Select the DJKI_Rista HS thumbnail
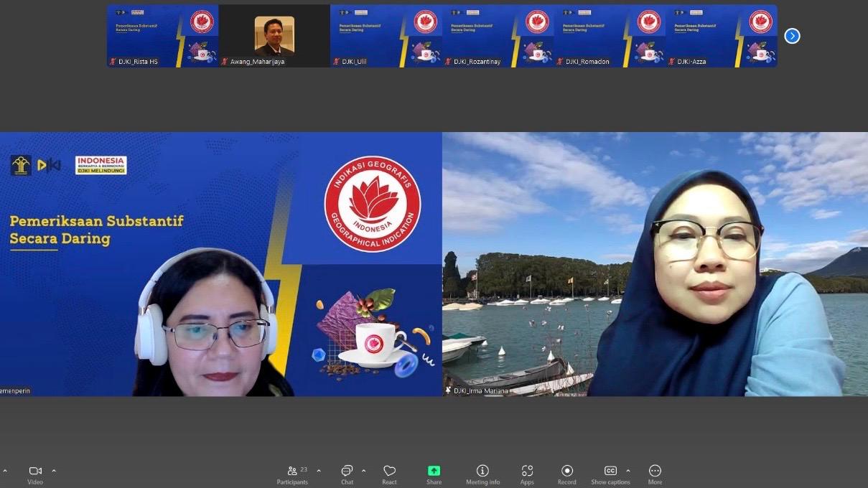The width and height of the screenshot is (868, 488). click(x=162, y=36)
